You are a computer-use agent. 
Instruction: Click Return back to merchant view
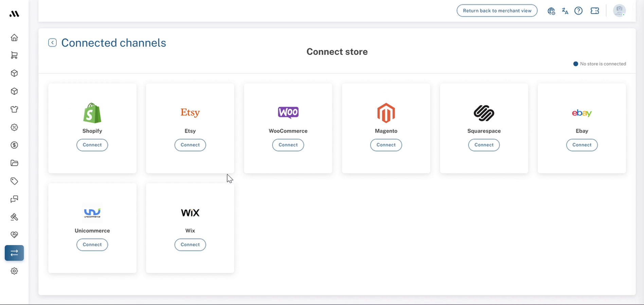[497, 11]
